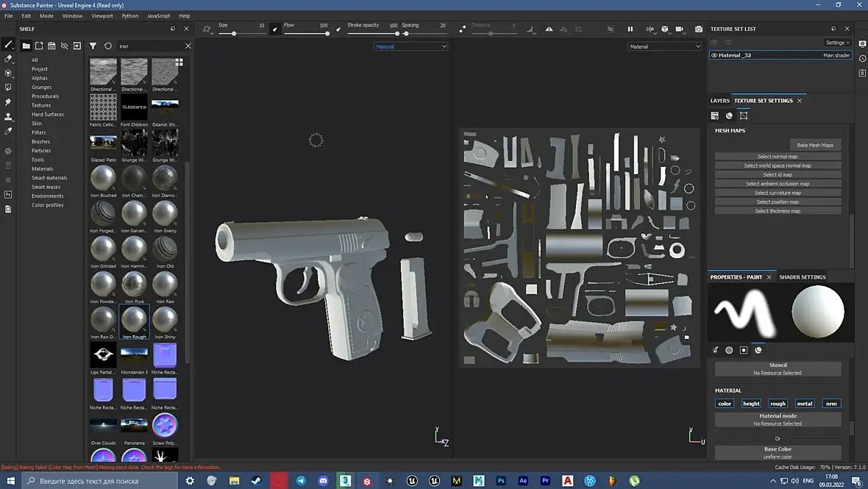Viewport: 868px width, 489px height.
Task: Click the camera screenshot icon in toolbar
Action: (x=699, y=29)
